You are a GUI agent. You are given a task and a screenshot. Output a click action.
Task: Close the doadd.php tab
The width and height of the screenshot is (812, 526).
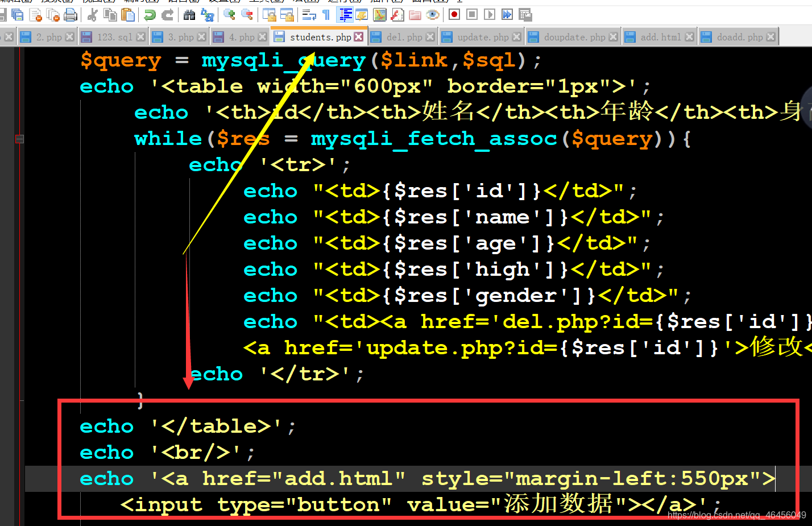[770, 37]
